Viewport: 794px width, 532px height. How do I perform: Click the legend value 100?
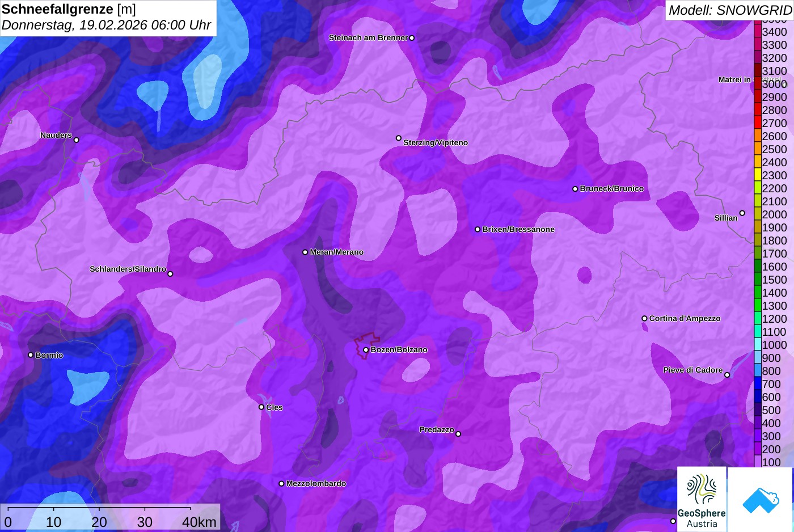point(771,462)
